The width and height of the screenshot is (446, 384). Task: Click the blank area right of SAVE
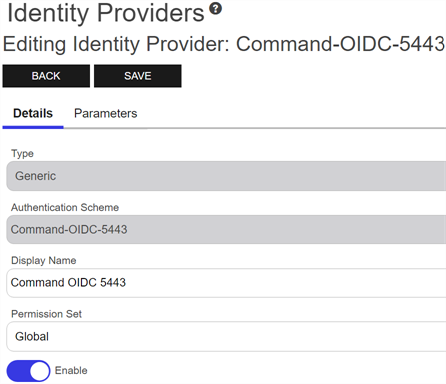[313, 76]
